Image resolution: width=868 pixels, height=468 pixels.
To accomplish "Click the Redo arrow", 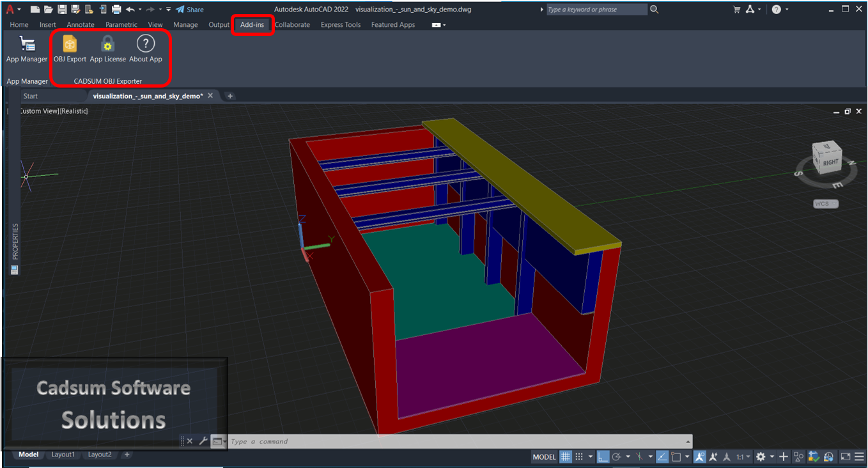I will click(x=151, y=10).
